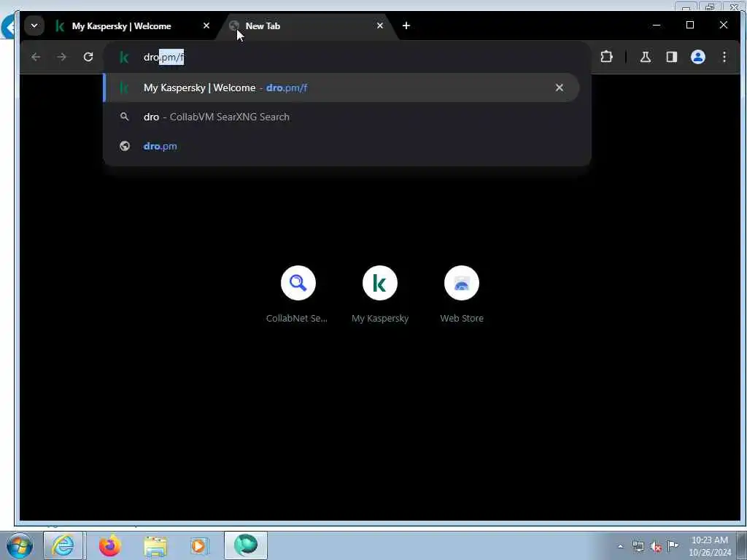747x560 pixels.
Task: Open a new tab with plus button
Action: tap(406, 26)
